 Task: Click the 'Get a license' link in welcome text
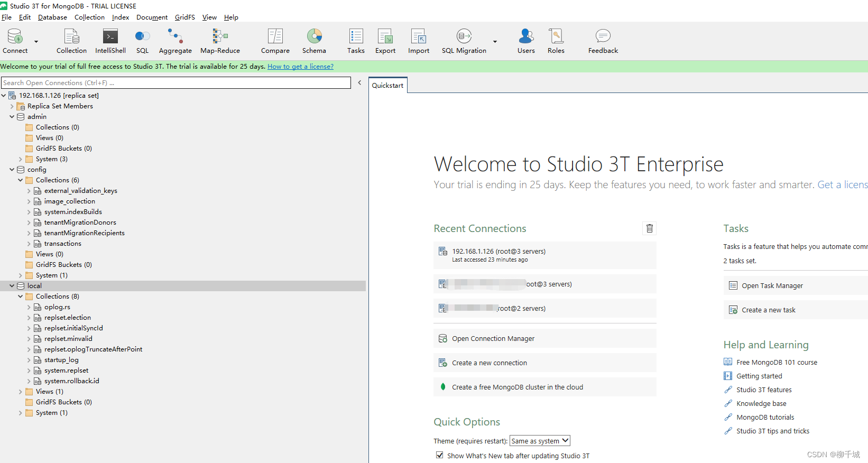843,184
